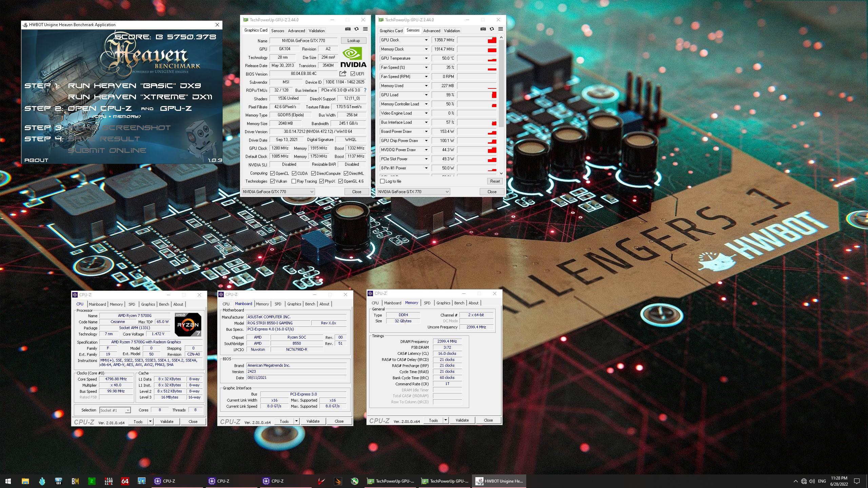Open hamburger menu in GPU-Z Graphics Card window
Screen dimensions: 868x488
click(x=365, y=29)
